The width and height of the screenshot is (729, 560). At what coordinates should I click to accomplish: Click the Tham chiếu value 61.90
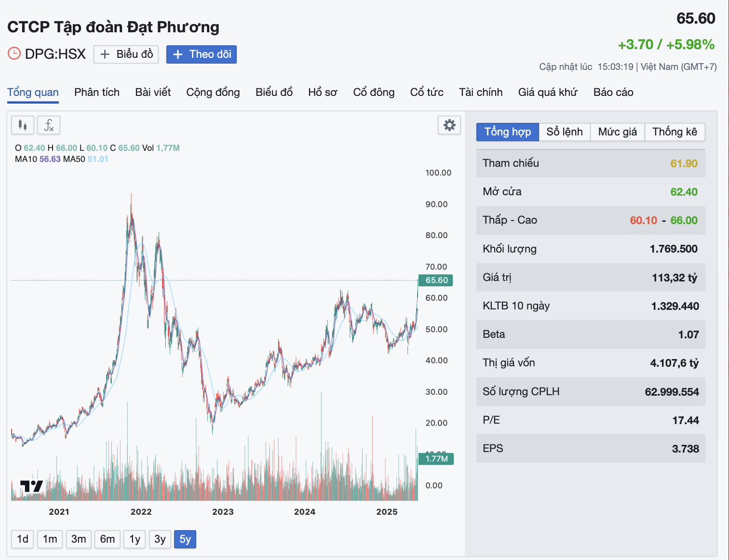pos(684,163)
